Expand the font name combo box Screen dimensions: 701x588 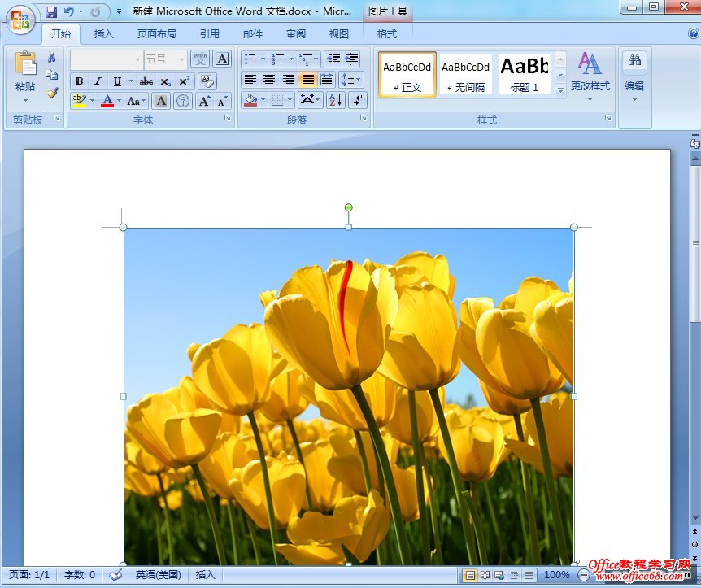tap(137, 59)
